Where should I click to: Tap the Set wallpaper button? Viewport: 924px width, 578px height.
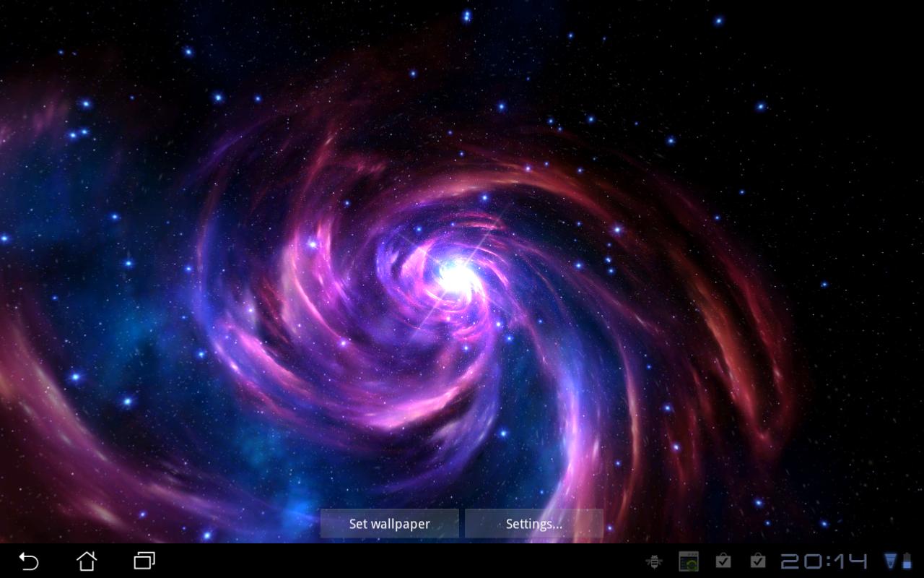pos(390,524)
